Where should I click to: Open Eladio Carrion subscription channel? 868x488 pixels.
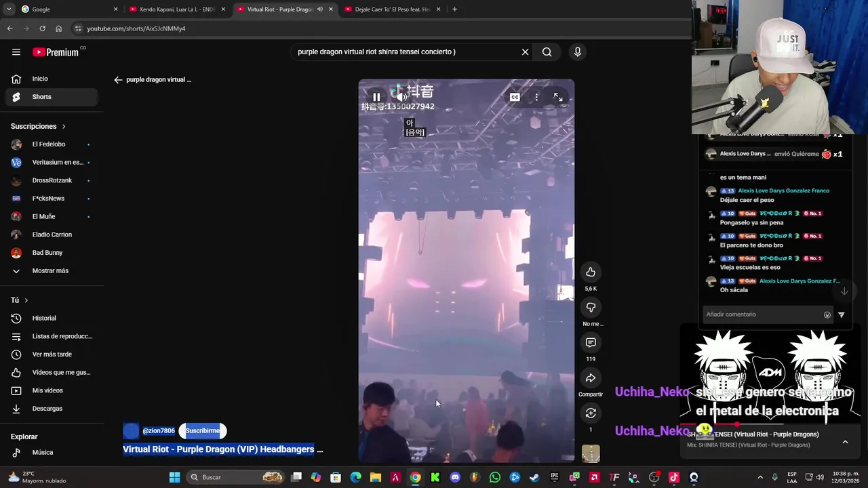[x=52, y=235]
